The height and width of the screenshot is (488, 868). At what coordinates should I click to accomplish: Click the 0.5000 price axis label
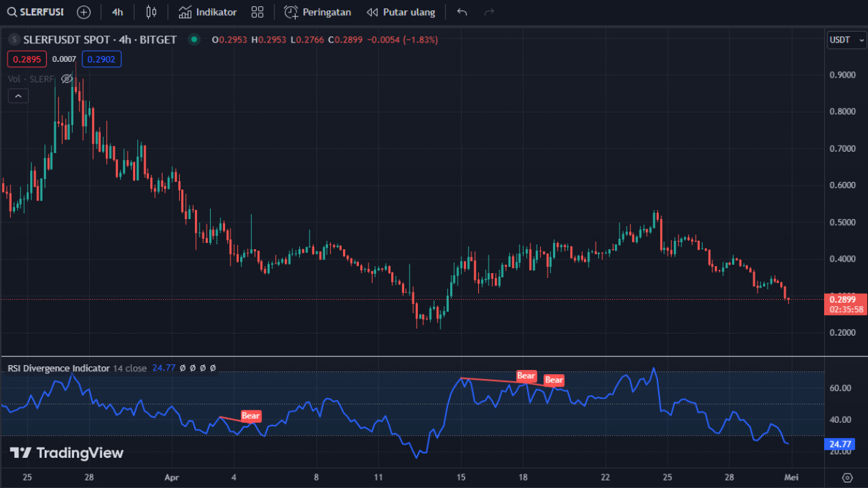click(843, 222)
